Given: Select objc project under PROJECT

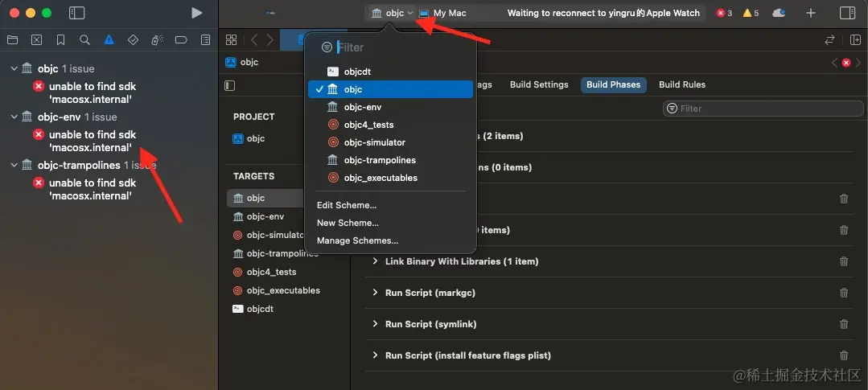Looking at the screenshot, I should tap(249, 139).
